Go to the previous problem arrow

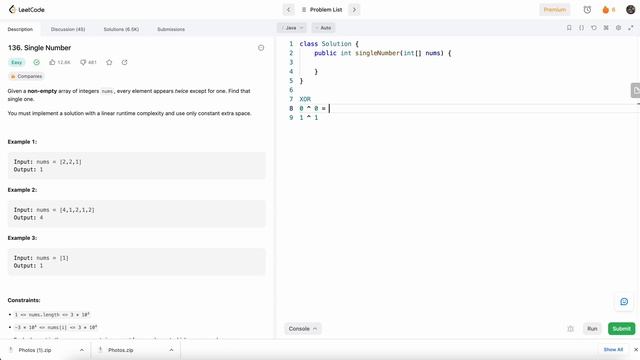point(289,9)
